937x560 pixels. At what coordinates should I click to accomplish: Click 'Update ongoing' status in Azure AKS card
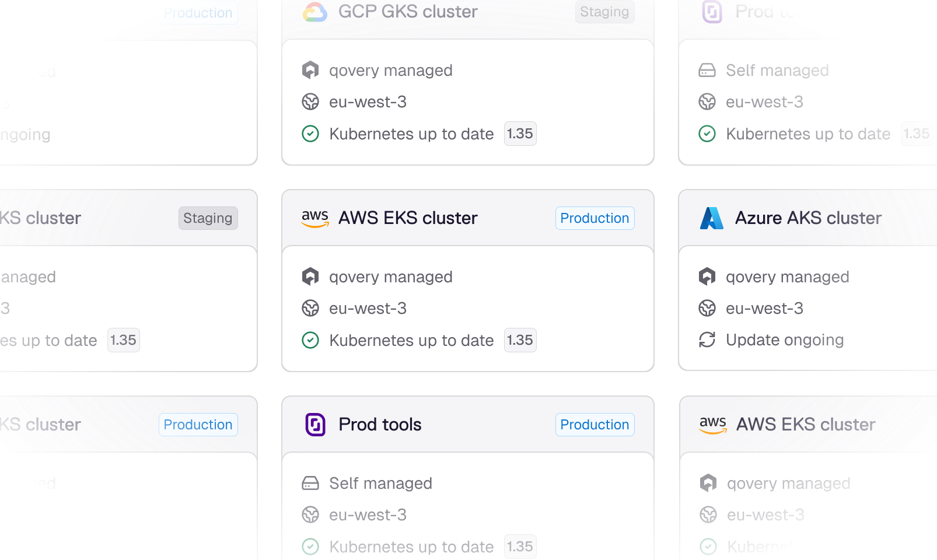pyautogui.click(x=785, y=340)
